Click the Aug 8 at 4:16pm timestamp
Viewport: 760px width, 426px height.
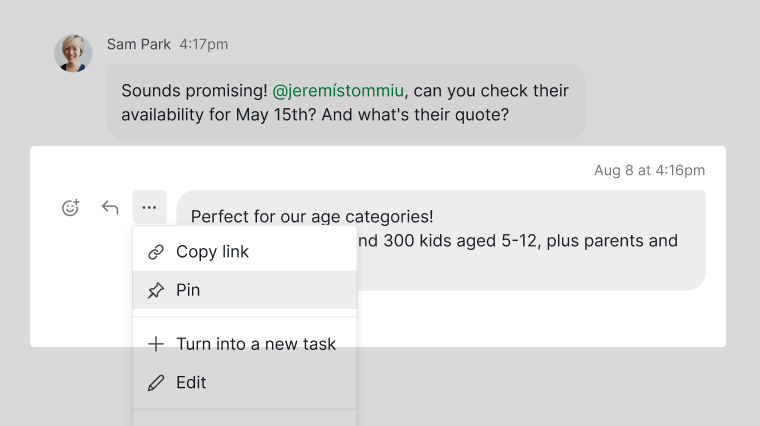[x=649, y=170]
